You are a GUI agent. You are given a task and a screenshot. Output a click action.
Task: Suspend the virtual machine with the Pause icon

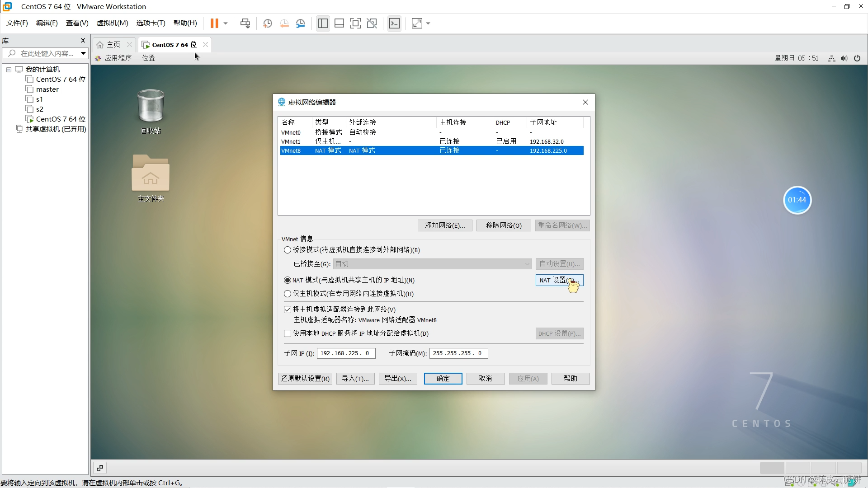pos(215,23)
